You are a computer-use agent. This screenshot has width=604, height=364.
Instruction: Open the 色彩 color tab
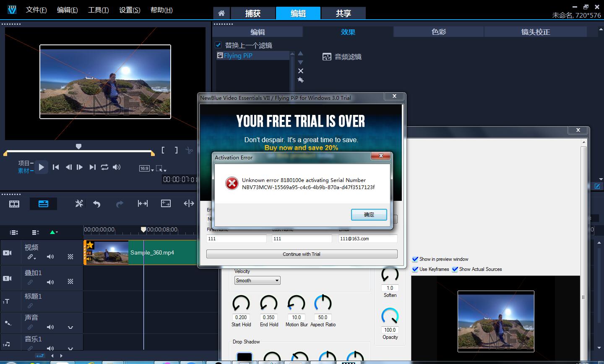point(439,32)
